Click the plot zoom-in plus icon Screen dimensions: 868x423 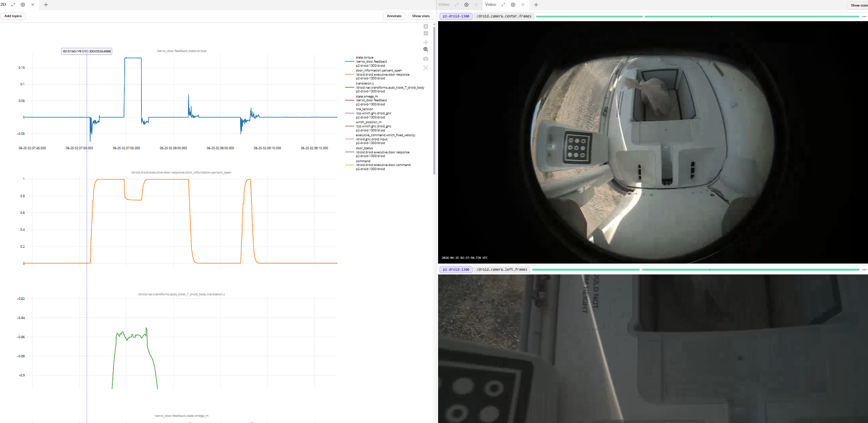(426, 26)
